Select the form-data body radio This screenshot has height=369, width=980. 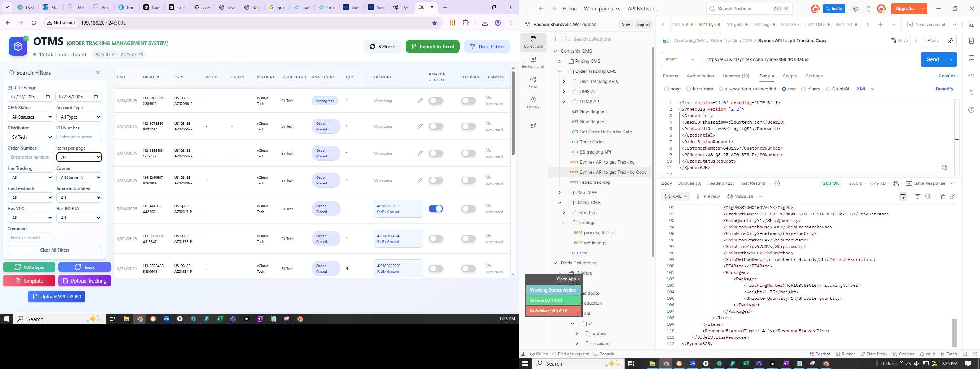pyautogui.click(x=688, y=89)
